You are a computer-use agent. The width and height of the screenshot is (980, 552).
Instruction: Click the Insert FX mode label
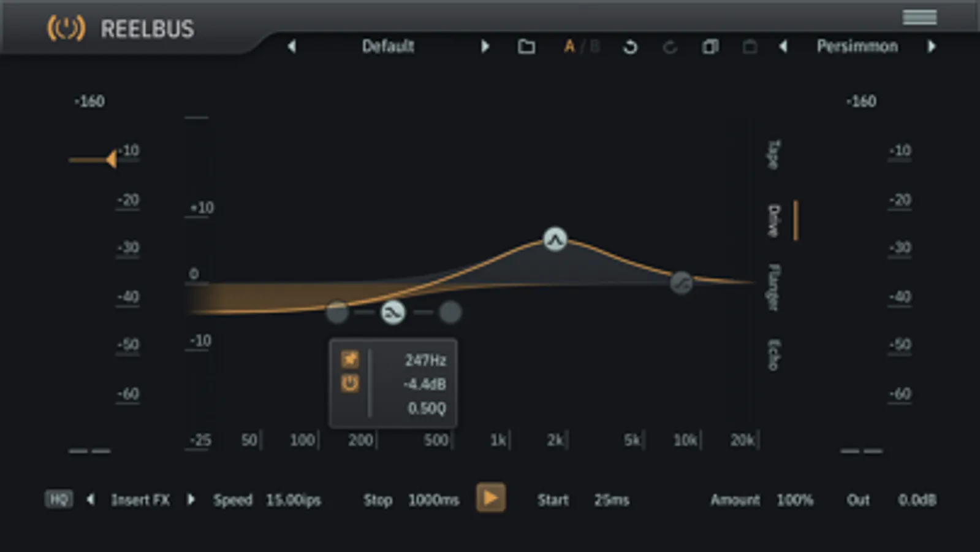(x=140, y=500)
